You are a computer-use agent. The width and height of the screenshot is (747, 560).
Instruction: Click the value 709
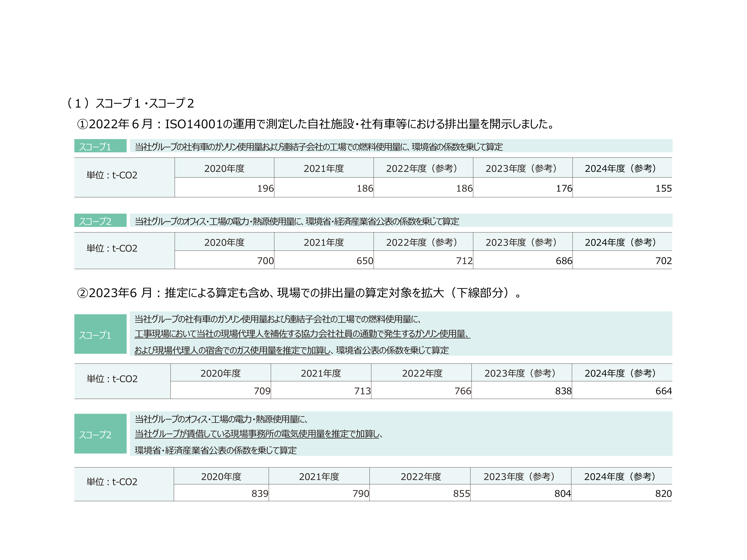[x=262, y=391]
